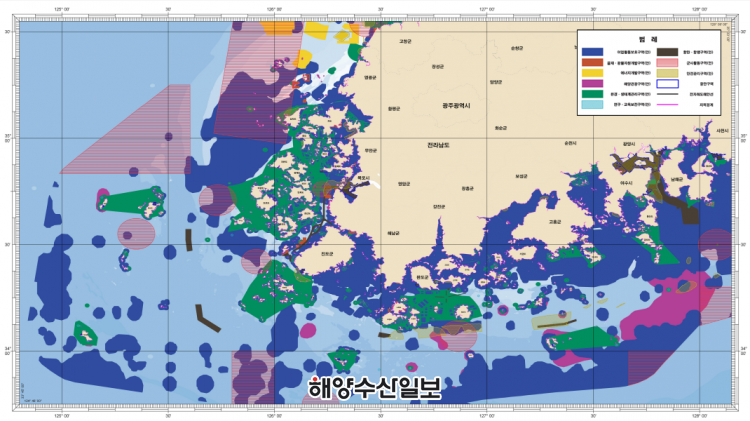
Task: Click the bottom 125° 00' longitude label
Action: click(x=62, y=416)
